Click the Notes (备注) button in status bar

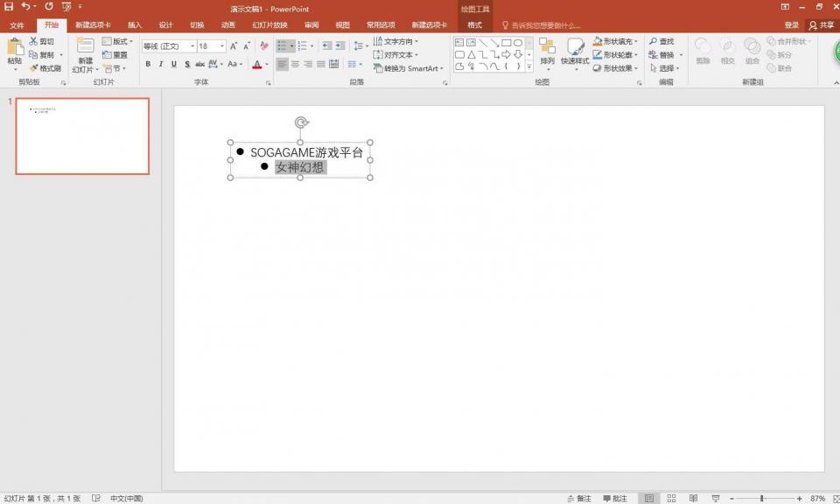pos(579,498)
